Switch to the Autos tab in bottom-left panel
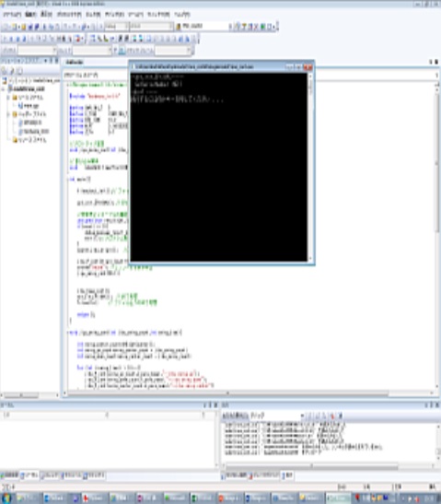 pos(10,475)
